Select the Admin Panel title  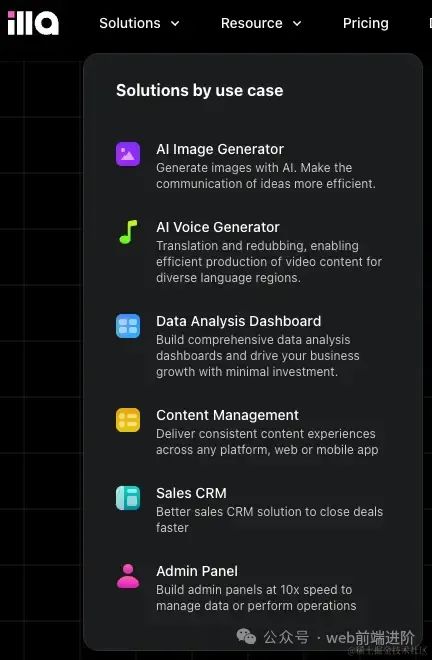click(197, 571)
